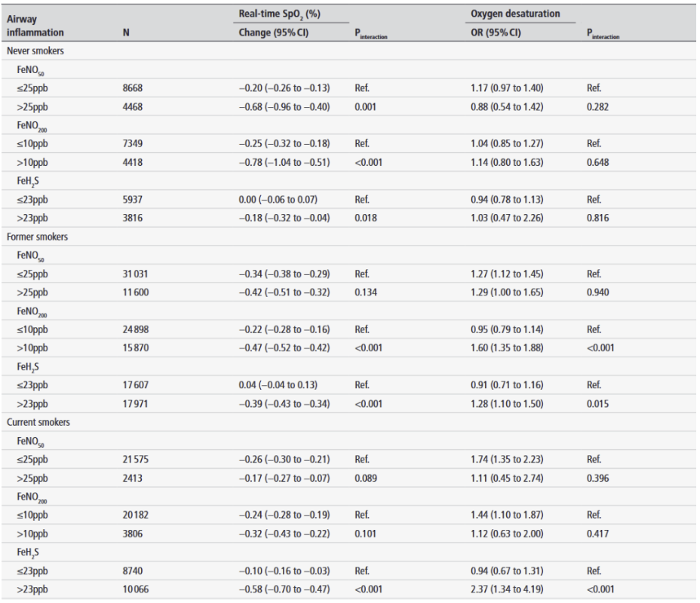Select the cell 0.00 (−0.06 to 0.07)

coord(278,200)
